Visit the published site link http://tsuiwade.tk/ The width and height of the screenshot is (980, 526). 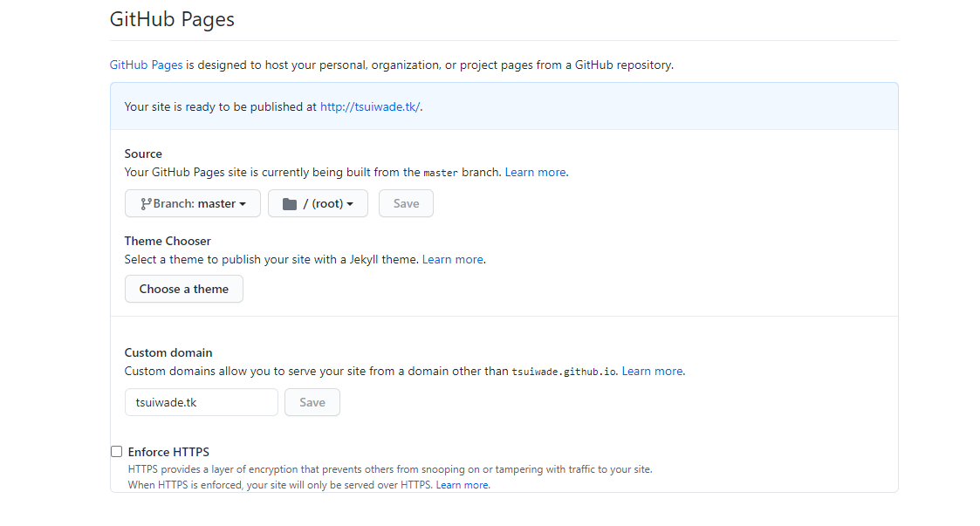pyautogui.click(x=370, y=106)
